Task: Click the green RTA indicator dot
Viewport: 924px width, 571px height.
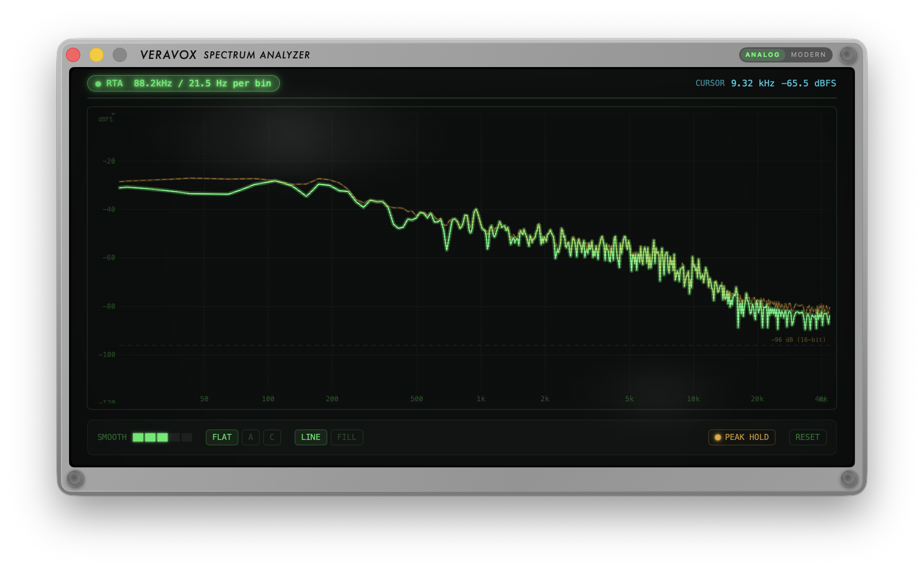Action: (98, 84)
